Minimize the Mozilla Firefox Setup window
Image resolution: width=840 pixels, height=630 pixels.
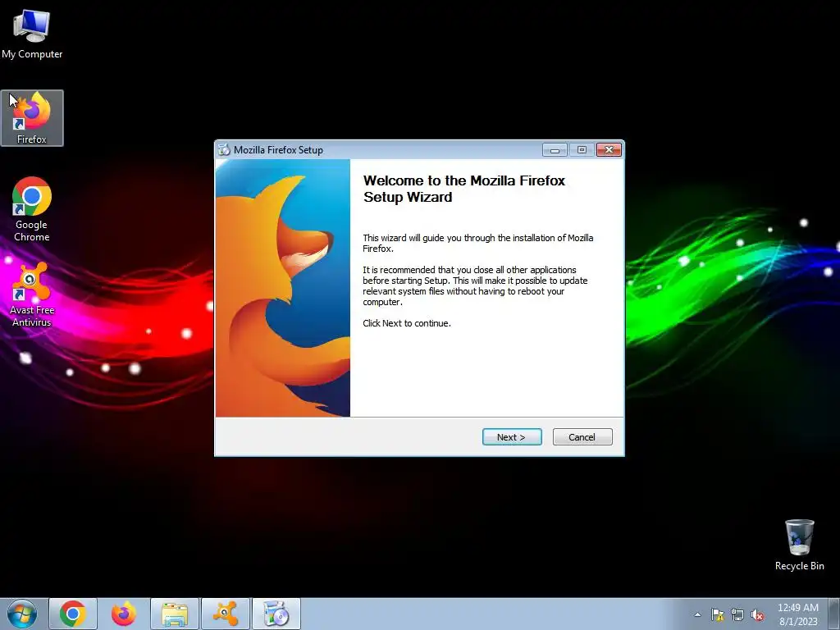(x=555, y=150)
